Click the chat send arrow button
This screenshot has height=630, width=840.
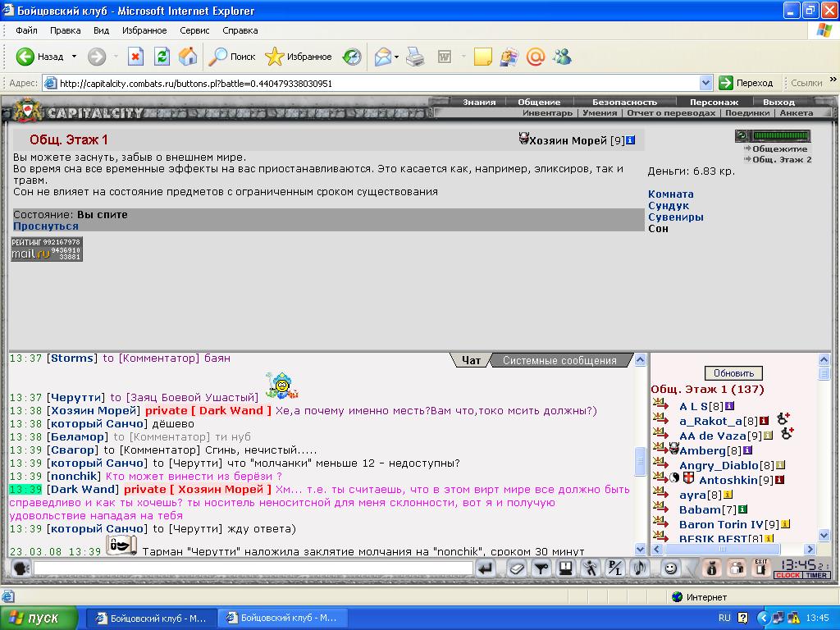(x=486, y=568)
